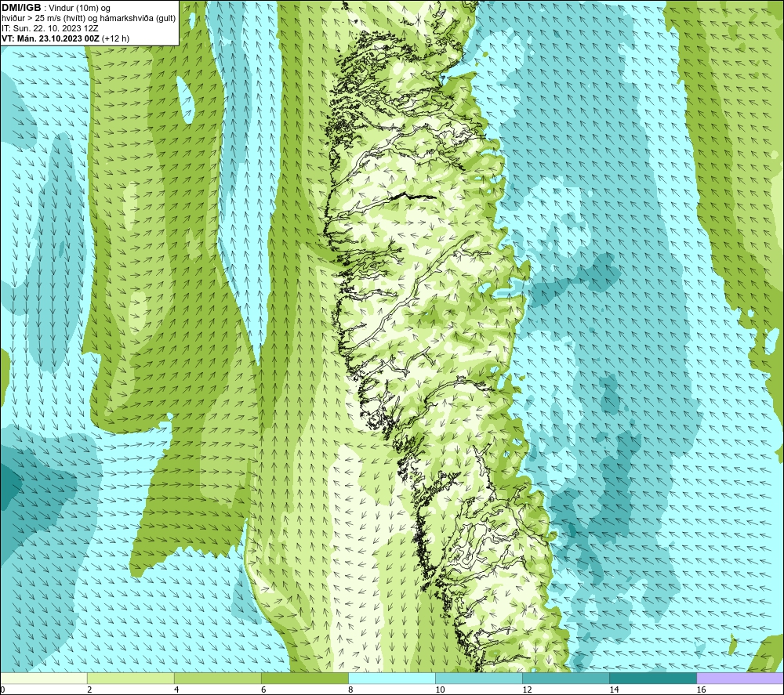Viewport: 784px width, 695px height.
Task: Select the dark teal 14–16 m/s color band
Action: 653,679
